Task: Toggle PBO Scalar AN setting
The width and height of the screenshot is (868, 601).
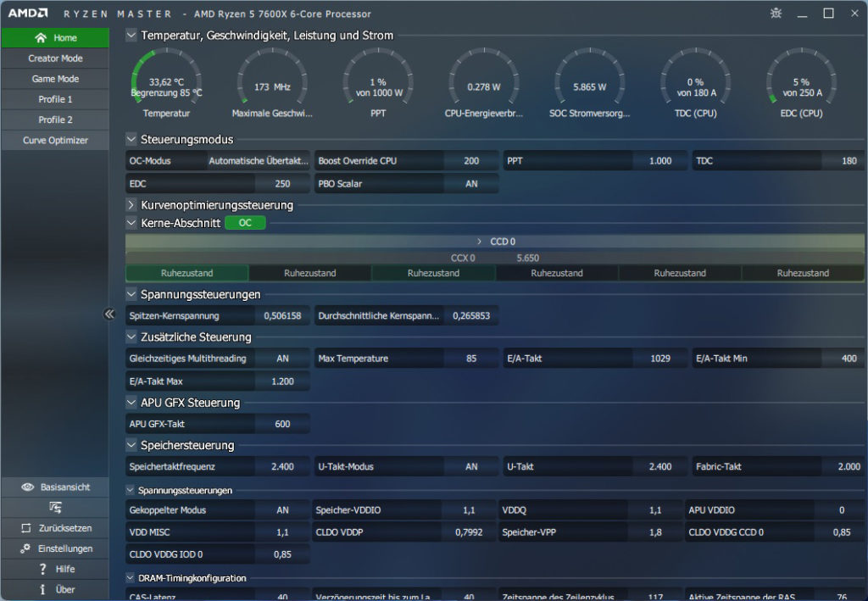Action: tap(471, 184)
